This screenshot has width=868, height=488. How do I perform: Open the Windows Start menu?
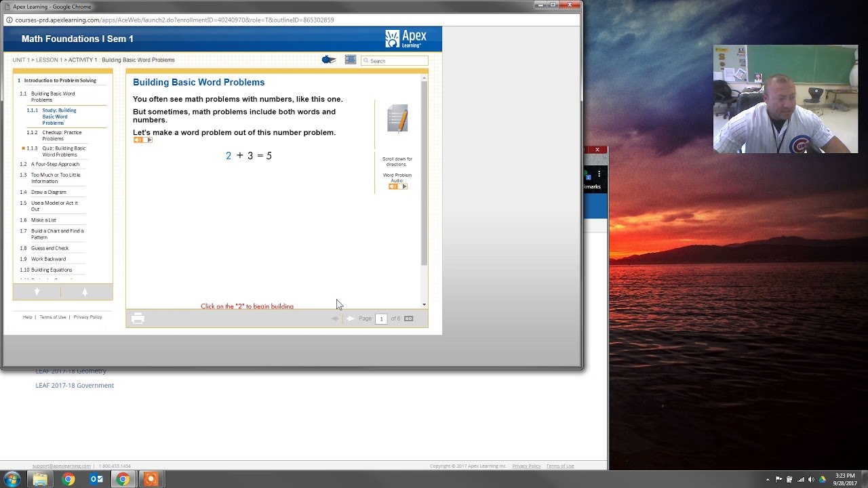pos(12,479)
